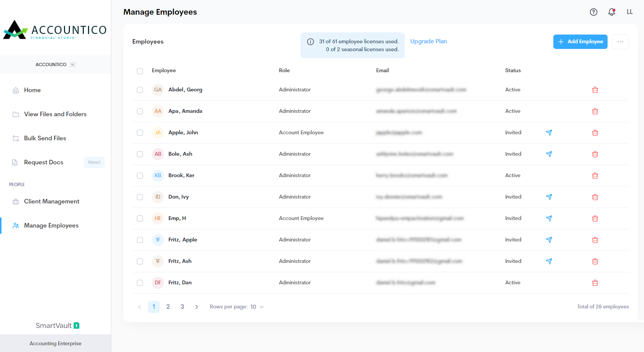Click the license info icon
The image size is (644, 352).
pos(311,42)
